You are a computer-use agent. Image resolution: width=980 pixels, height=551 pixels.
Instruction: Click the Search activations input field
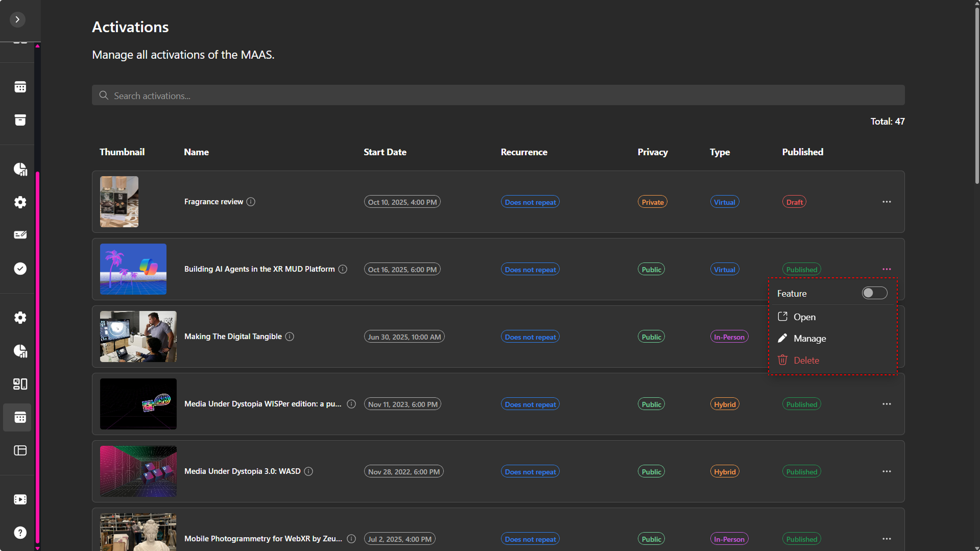(498, 95)
